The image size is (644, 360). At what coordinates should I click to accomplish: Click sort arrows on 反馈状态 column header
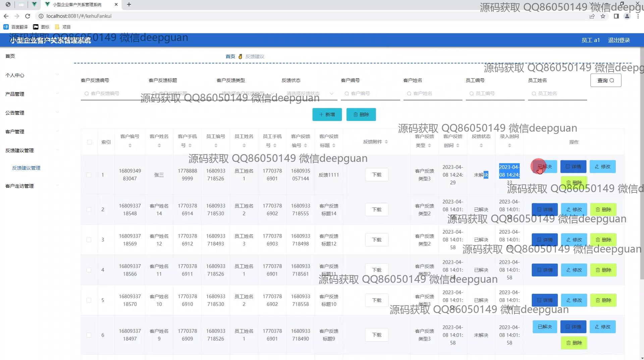pos(481,145)
